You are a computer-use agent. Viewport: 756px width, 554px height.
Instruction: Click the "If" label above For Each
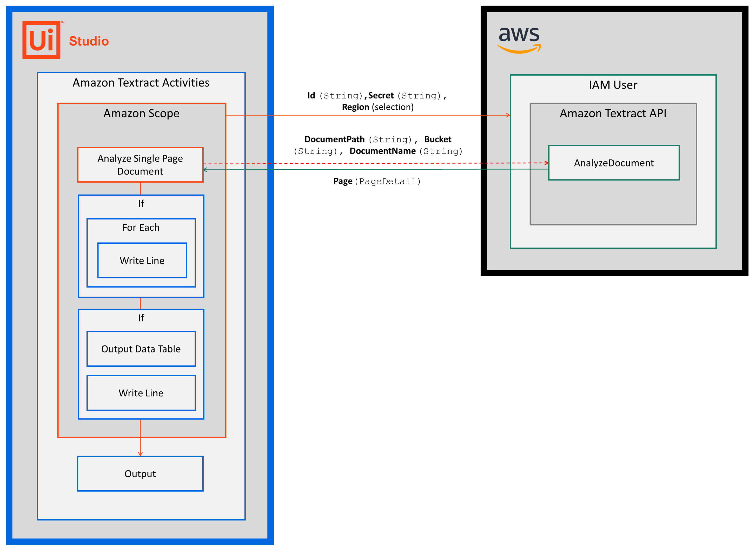pos(141,204)
